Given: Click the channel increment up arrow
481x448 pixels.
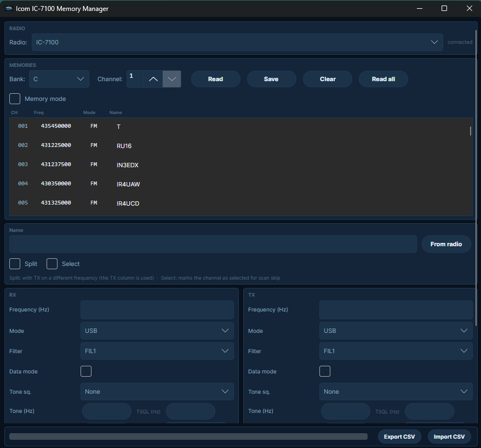Looking at the screenshot, I should [153, 79].
